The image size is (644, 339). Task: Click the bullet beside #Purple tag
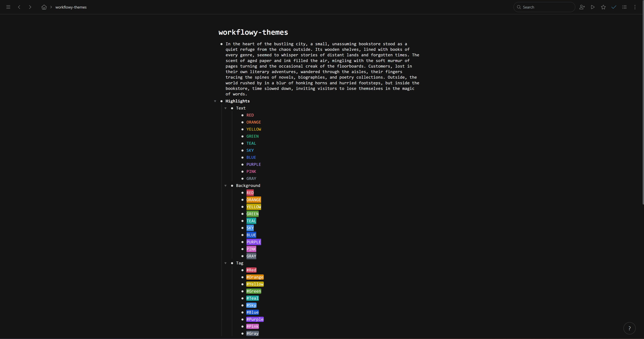click(x=243, y=319)
